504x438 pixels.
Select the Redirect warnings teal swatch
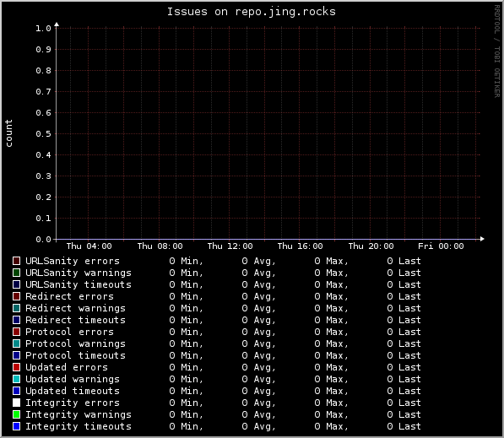tap(16, 308)
